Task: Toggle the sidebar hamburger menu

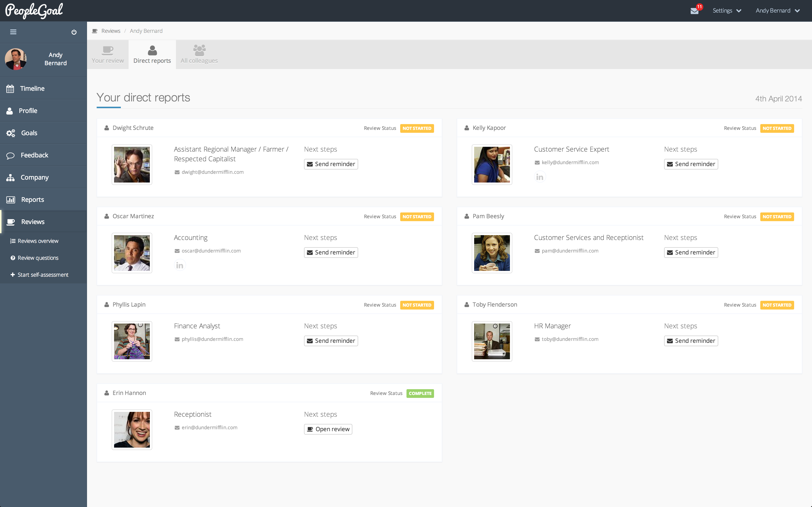Action: click(x=14, y=32)
